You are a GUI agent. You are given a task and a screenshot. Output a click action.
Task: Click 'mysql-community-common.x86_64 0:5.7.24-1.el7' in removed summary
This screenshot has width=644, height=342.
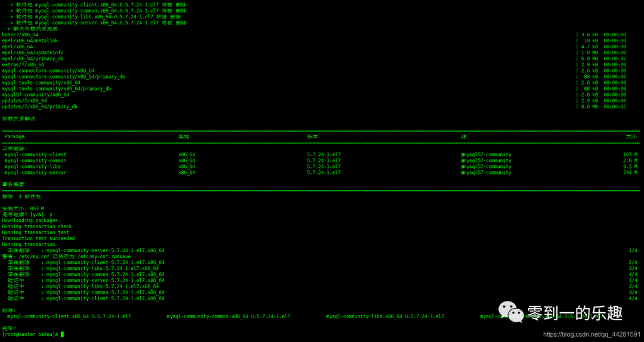(x=228, y=316)
